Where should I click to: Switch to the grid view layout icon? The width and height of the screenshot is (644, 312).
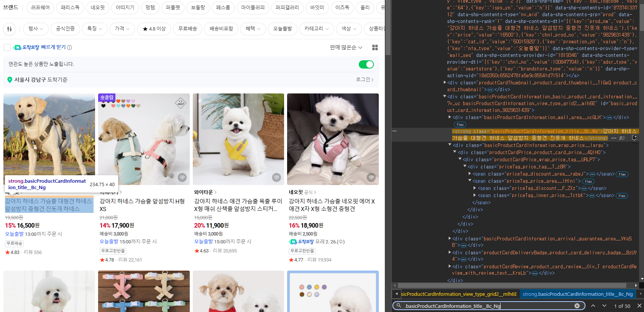pyautogui.click(x=375, y=47)
